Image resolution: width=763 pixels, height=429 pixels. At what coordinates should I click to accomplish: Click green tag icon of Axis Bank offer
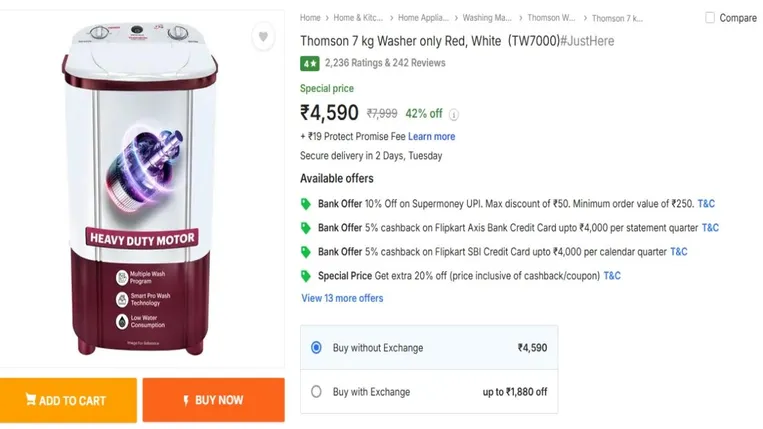point(306,228)
